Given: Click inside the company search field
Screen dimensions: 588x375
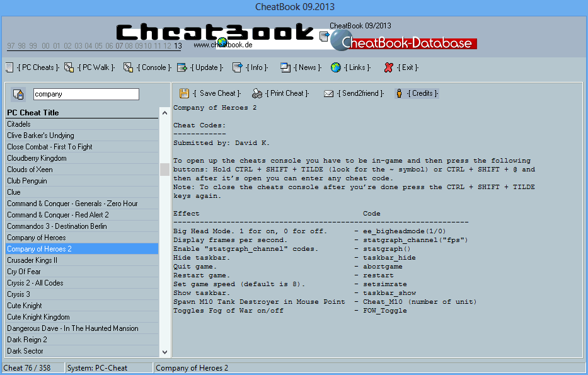Looking at the screenshot, I should click(x=86, y=93).
